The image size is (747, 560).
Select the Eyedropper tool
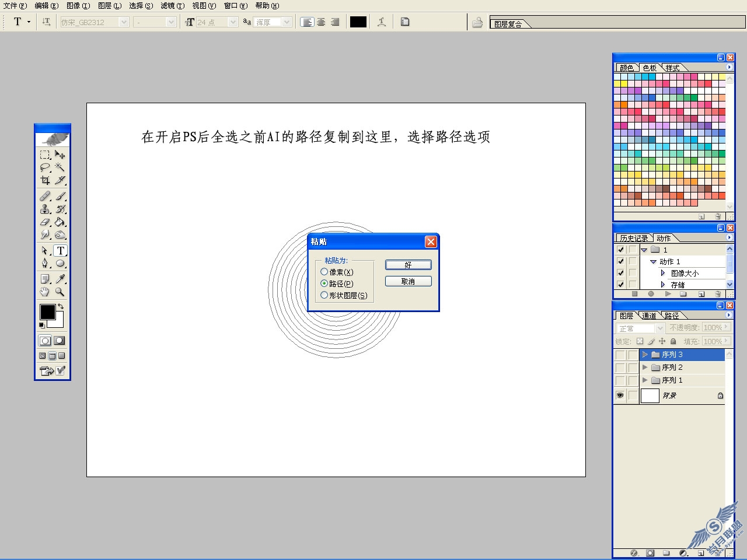60,279
